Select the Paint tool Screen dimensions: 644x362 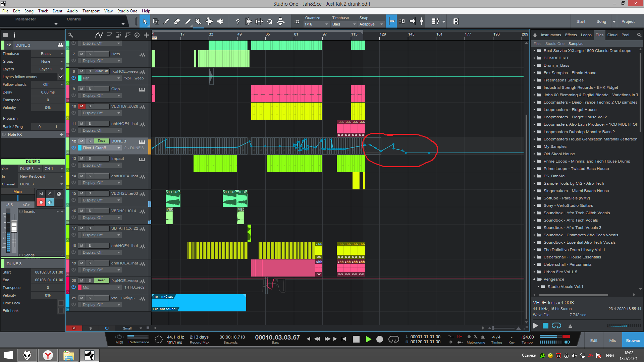(188, 21)
